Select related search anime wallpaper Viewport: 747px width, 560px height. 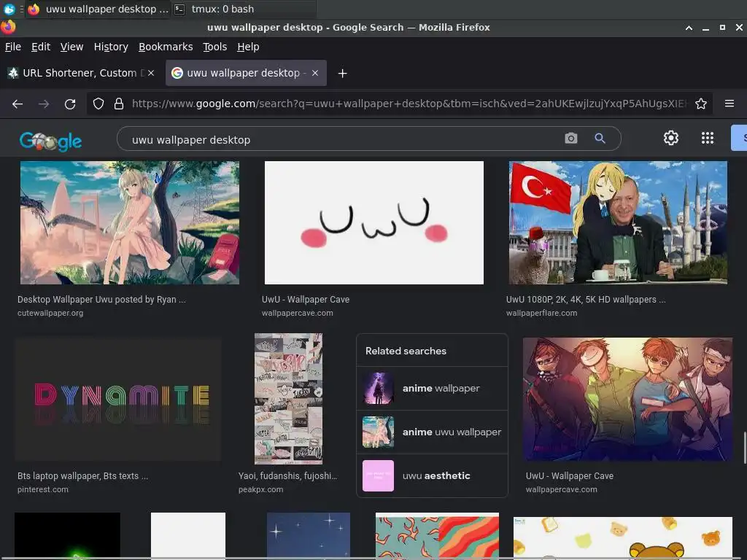pyautogui.click(x=432, y=388)
